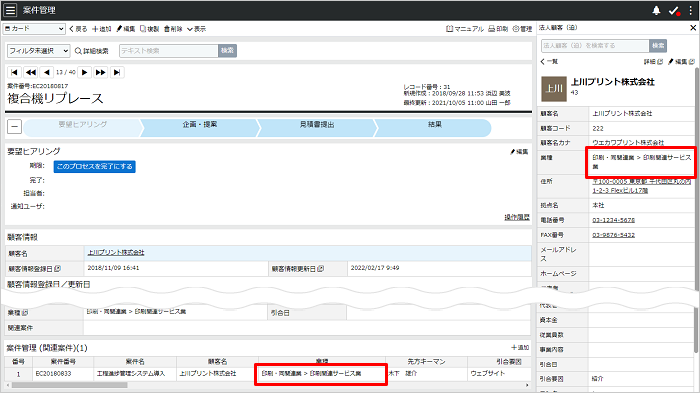Click the 戻る back button
700x393 pixels.
[x=78, y=29]
